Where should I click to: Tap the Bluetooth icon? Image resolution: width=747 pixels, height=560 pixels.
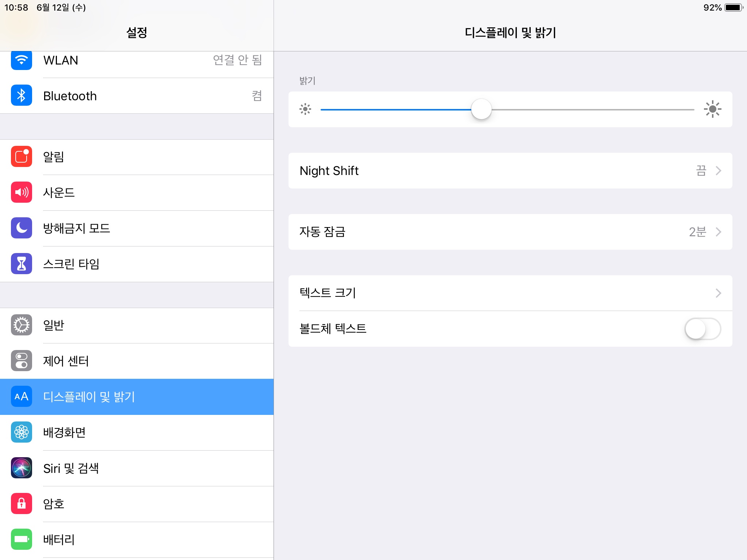(x=22, y=96)
